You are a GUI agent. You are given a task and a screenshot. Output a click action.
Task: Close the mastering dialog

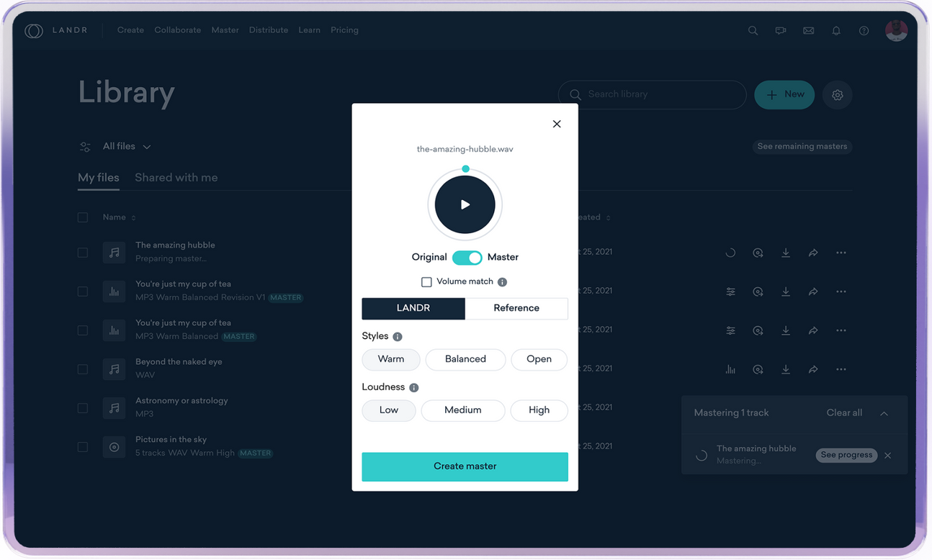pos(557,124)
